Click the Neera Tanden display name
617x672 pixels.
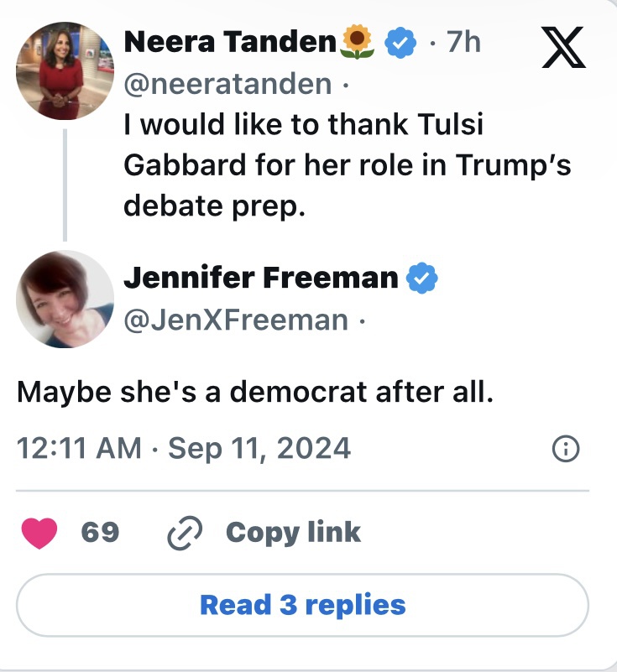click(230, 42)
